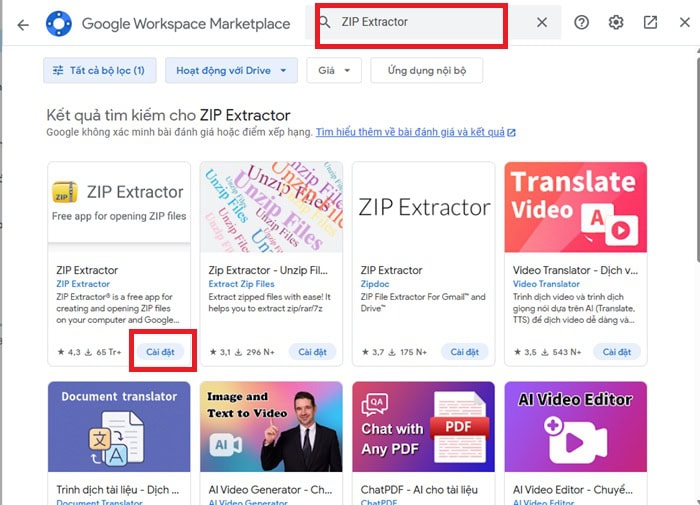The height and width of the screenshot is (505, 700).
Task: Click the back arrow icon
Action: tap(23, 23)
